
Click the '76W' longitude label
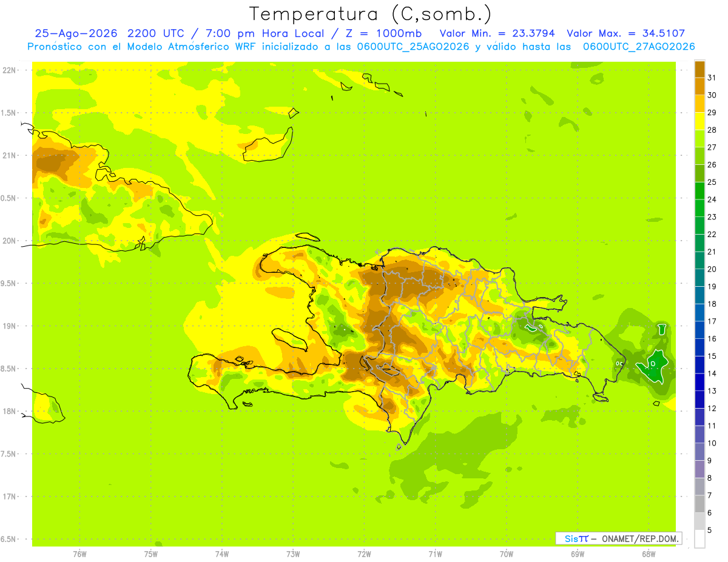79,554
